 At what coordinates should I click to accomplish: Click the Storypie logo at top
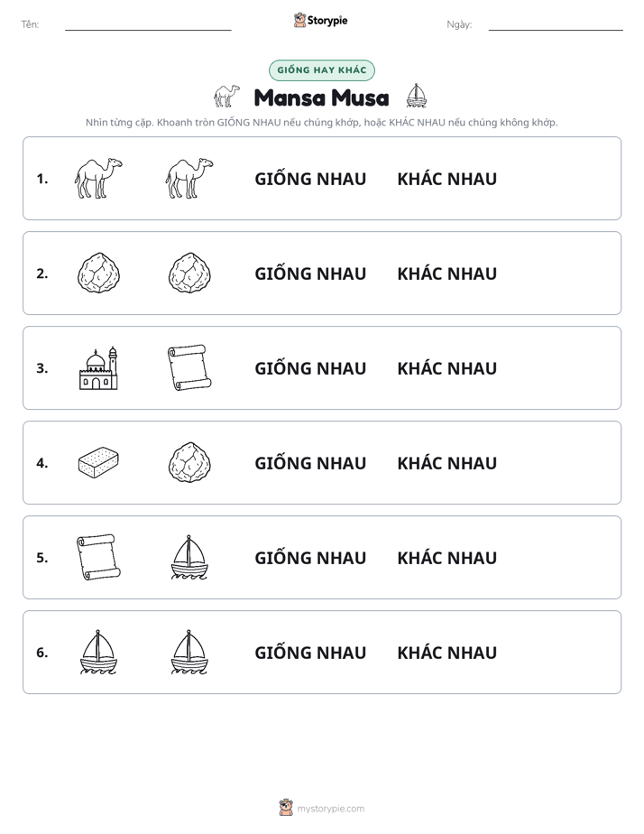(320, 20)
